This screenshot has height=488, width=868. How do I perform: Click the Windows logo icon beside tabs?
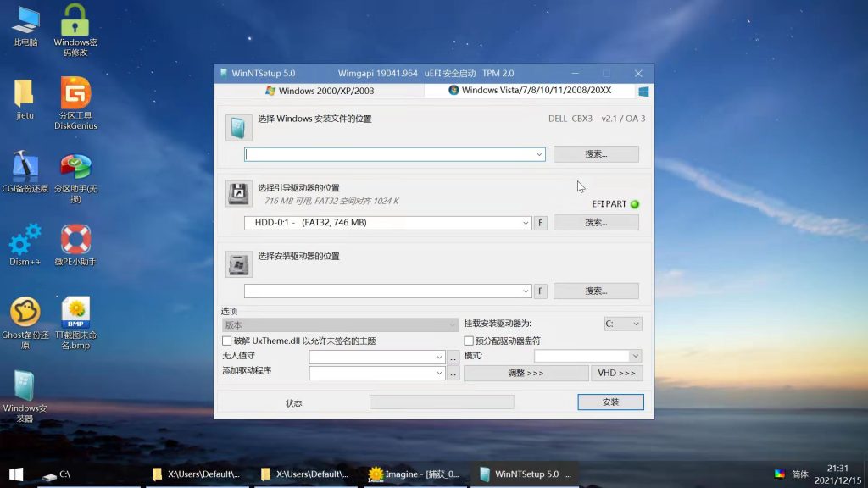coord(643,91)
